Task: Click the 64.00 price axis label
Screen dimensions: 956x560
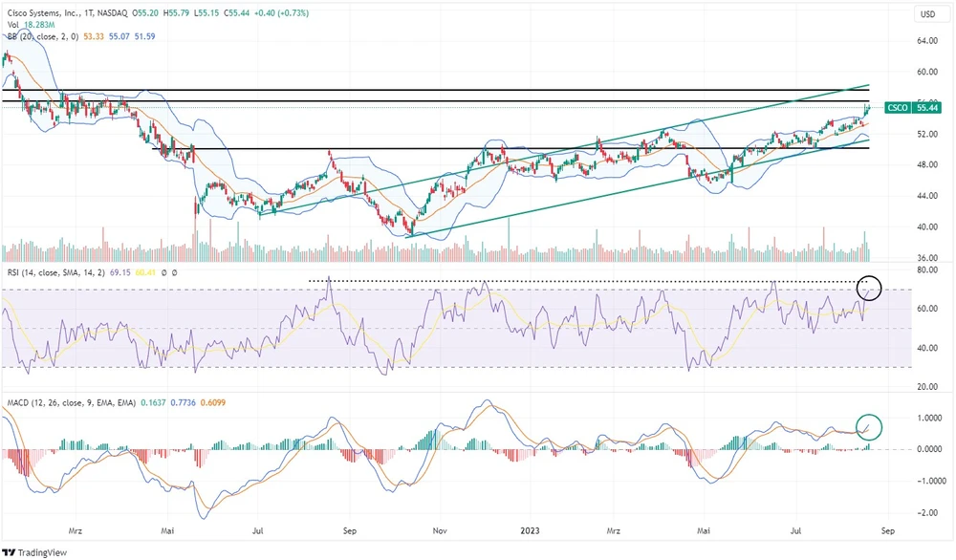Action: point(926,41)
